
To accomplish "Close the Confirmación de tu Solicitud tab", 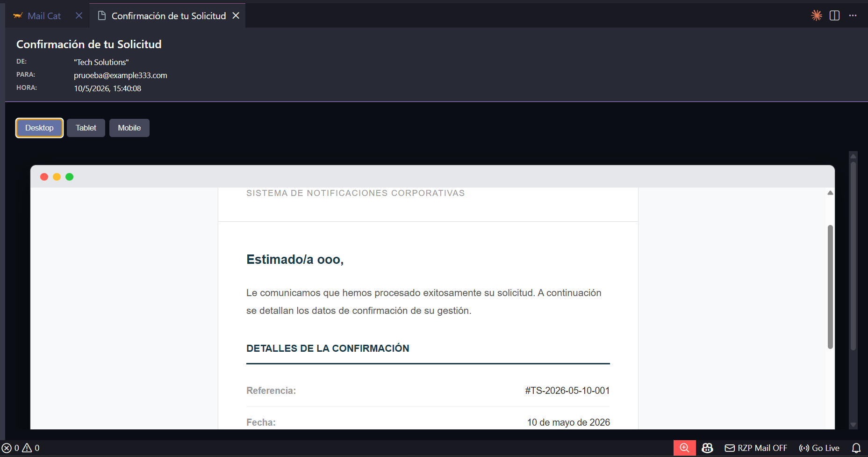I will pos(236,15).
